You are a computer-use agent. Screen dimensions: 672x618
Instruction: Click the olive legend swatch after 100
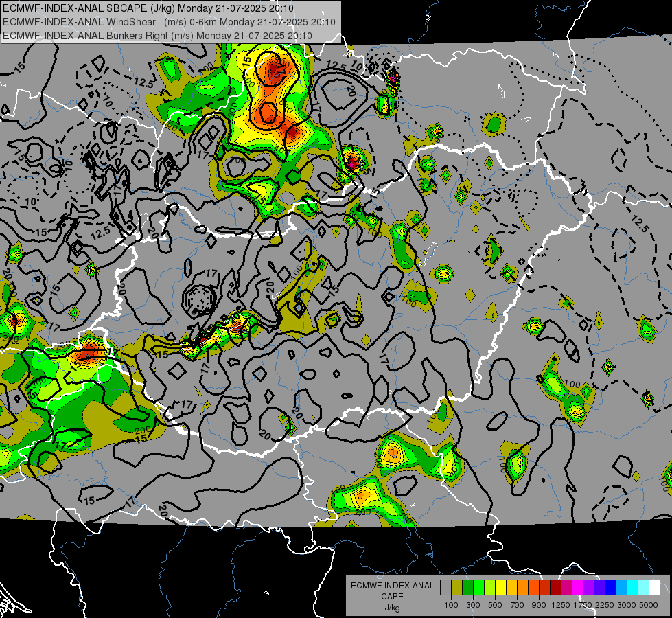click(x=457, y=588)
